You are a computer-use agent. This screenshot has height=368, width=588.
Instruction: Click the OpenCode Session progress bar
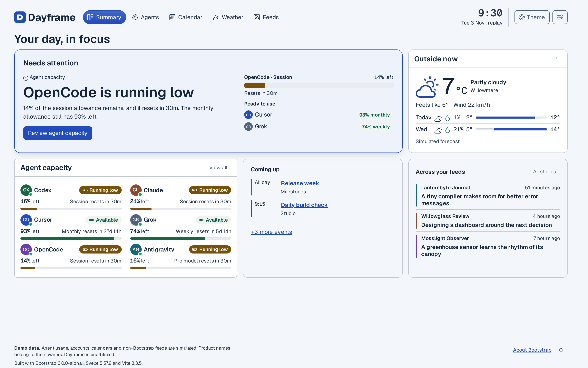pos(319,85)
